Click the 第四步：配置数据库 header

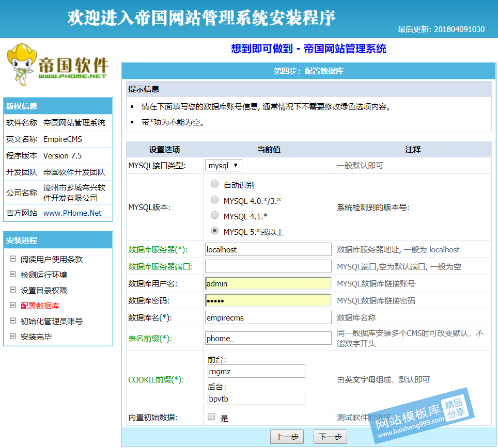pos(308,71)
